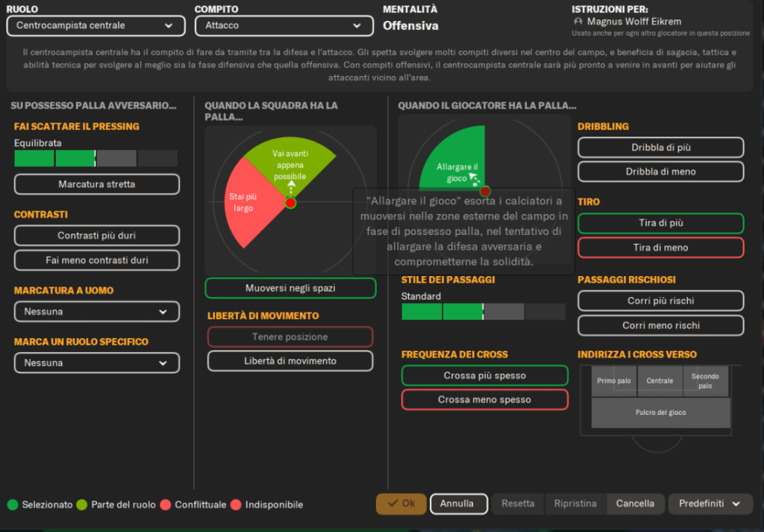Adjust the Fai scattare il pressing slider
This screenshot has width=764, height=532.
pos(95,158)
